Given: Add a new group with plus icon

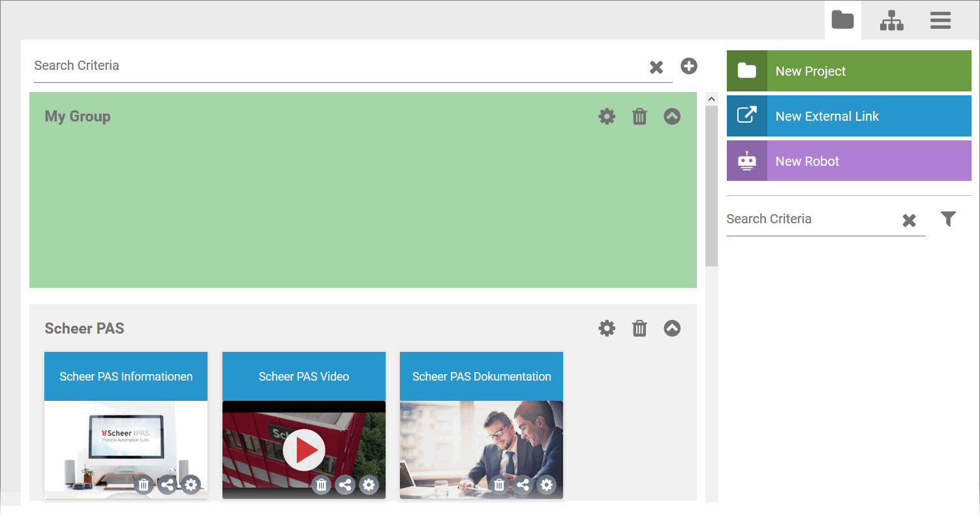Looking at the screenshot, I should [689, 66].
